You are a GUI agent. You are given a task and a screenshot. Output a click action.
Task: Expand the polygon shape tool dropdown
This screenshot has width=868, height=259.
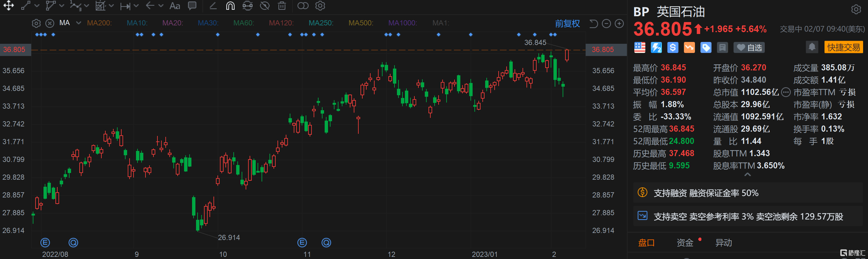(x=61, y=6)
